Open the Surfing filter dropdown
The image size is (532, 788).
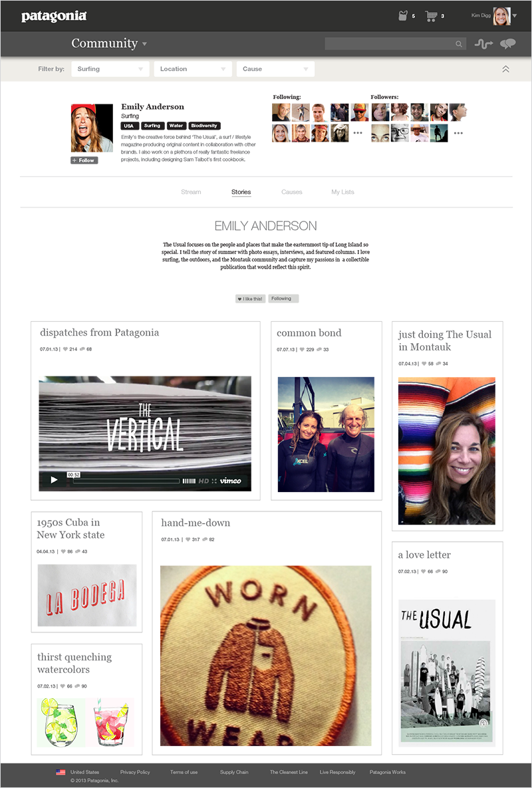[x=110, y=69]
